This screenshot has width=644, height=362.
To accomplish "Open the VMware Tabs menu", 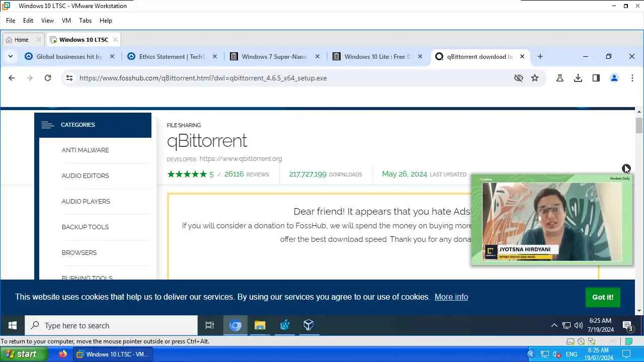I will tap(85, 21).
